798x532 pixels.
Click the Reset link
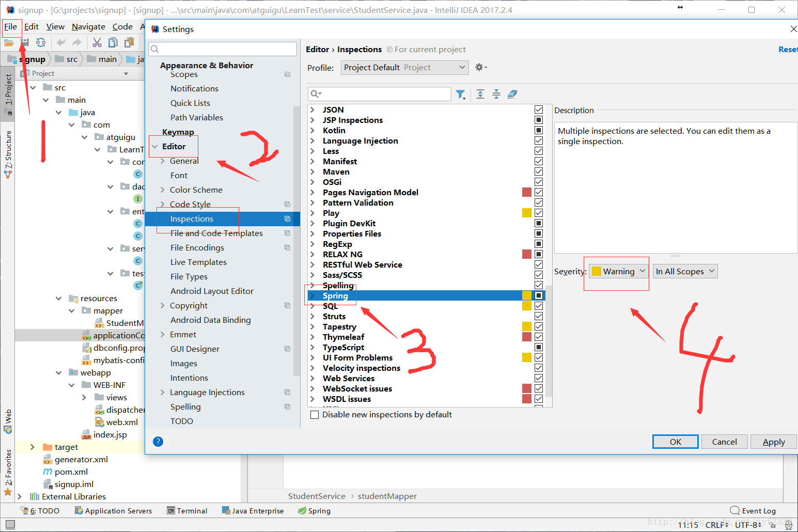788,50
